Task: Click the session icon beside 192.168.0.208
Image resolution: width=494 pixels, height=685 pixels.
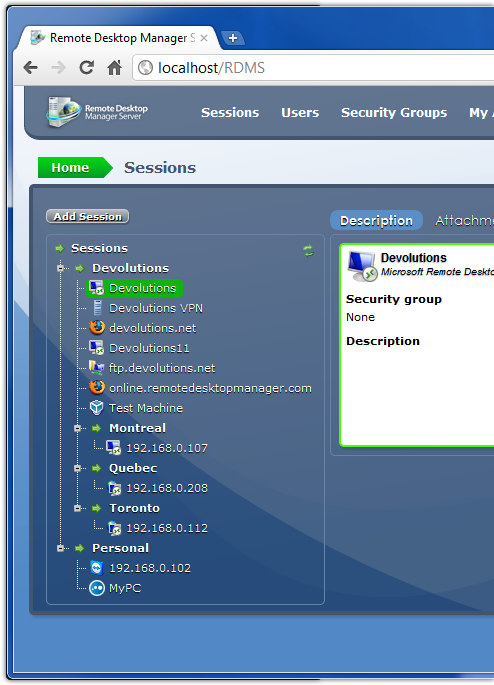Action: pyautogui.click(x=114, y=488)
